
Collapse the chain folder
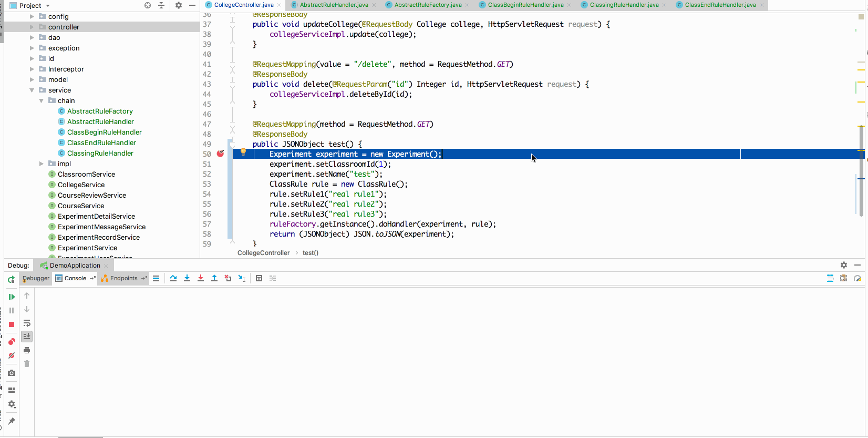pyautogui.click(x=42, y=100)
